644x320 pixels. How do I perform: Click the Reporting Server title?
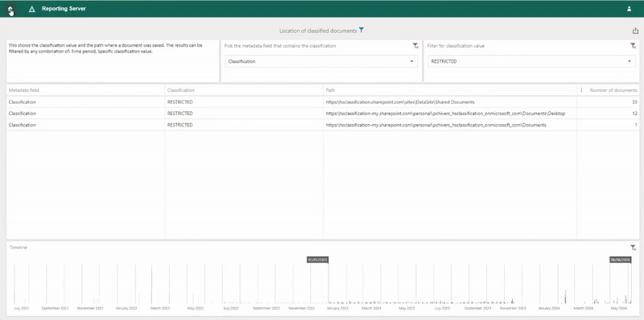[64, 9]
